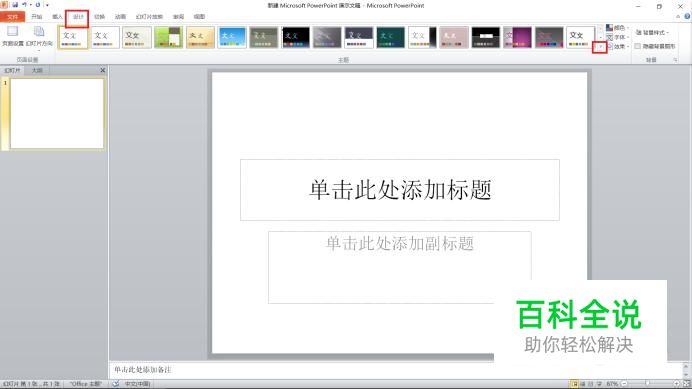Screen dimensions: 692x389
Task: Apply the purple-magenta theme thumbnail
Action: 518,37
